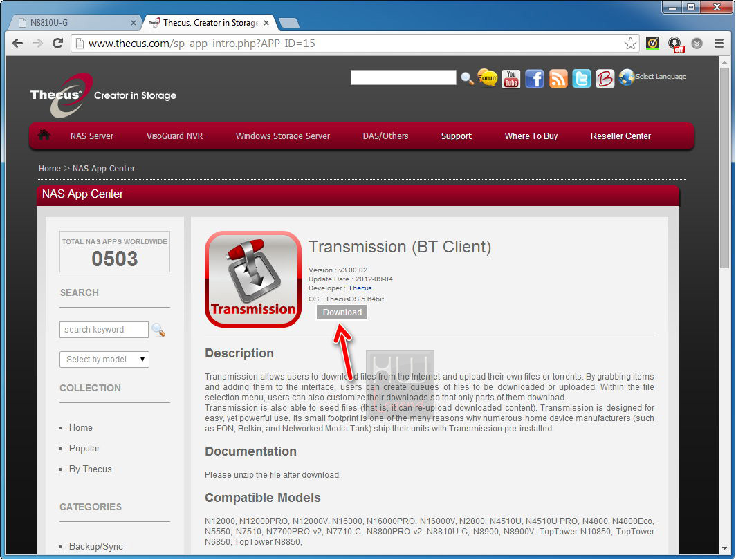Click the scrollbar up arrow

(725, 62)
